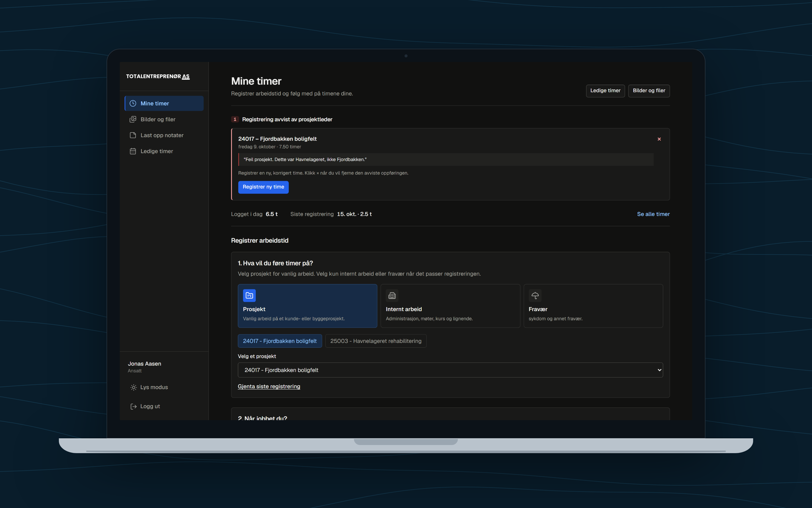The image size is (812, 508).
Task: Click the blue Prosjekt folder icon
Action: (249, 296)
